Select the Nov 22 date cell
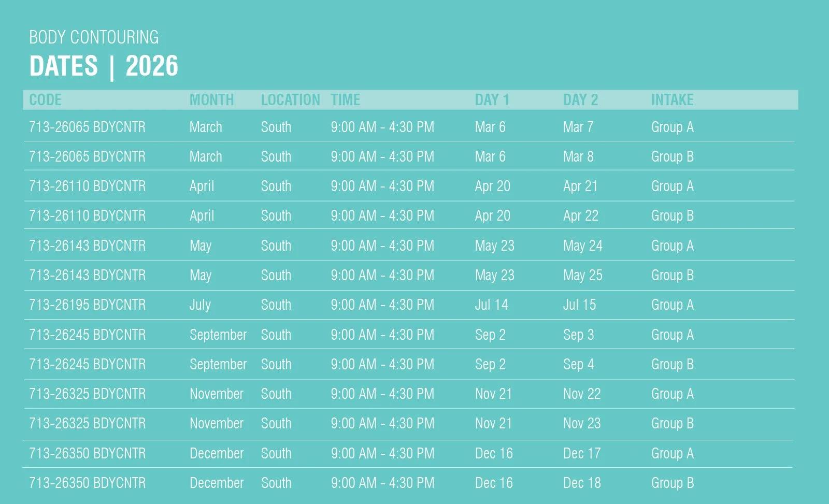Screen dimensions: 829x504 [x=581, y=394]
